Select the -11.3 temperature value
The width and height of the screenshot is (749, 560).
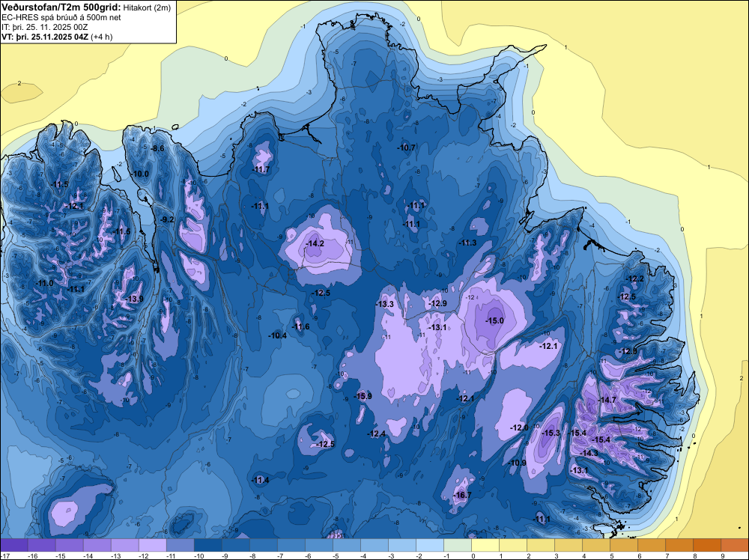[x=467, y=243]
